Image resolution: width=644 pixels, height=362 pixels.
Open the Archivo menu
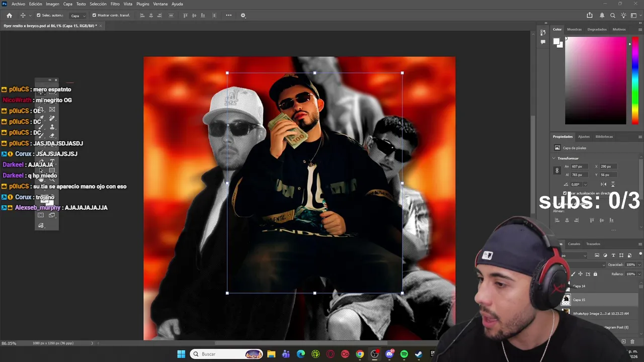pos(18,4)
